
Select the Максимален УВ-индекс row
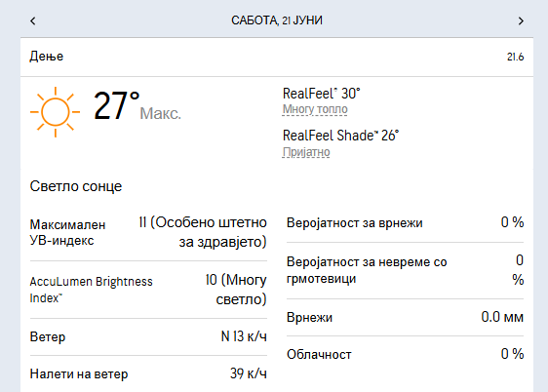(x=148, y=232)
